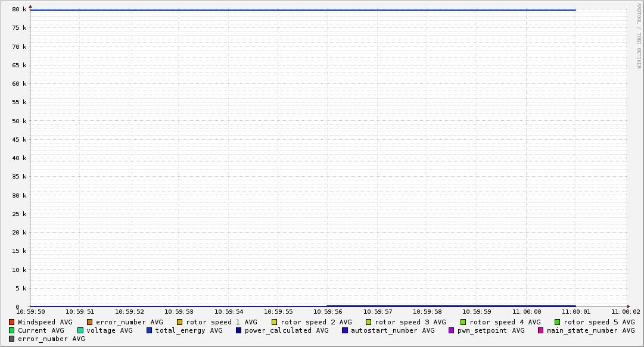Click the 80 k y-axis label
644x347 pixels.
click(20, 10)
